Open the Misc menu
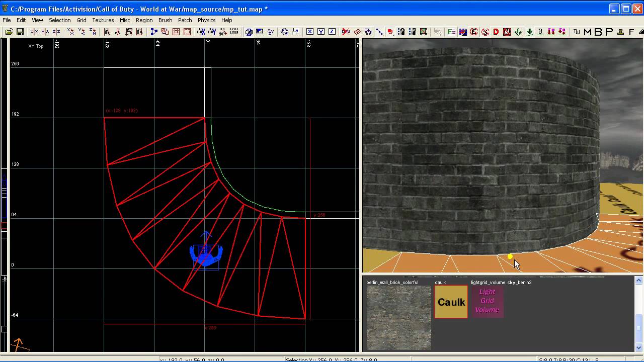This screenshot has height=362, width=644. click(125, 20)
